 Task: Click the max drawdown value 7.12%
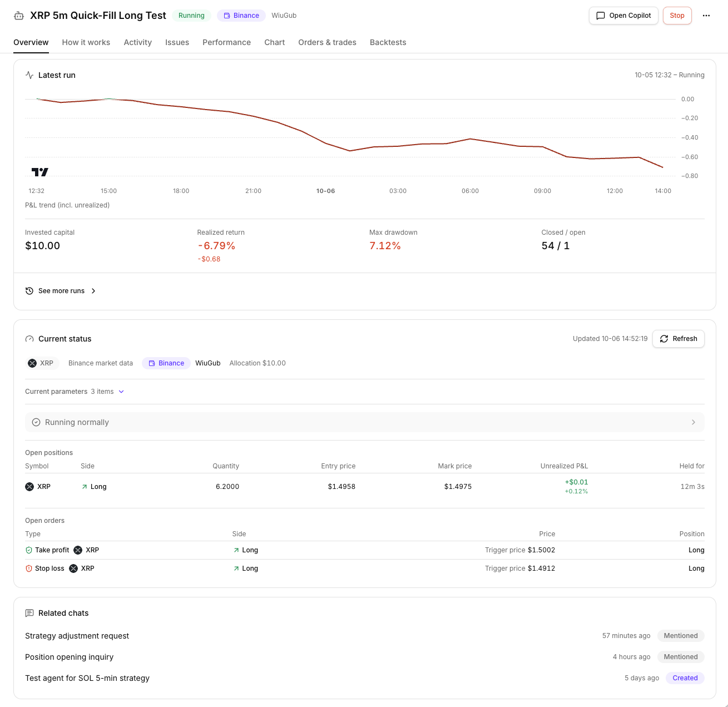(385, 246)
